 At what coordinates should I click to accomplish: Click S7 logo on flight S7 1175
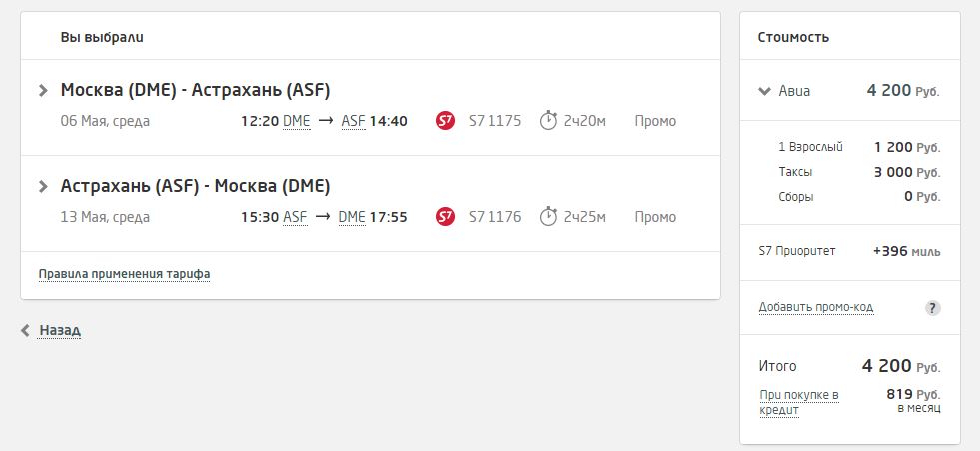(x=445, y=121)
